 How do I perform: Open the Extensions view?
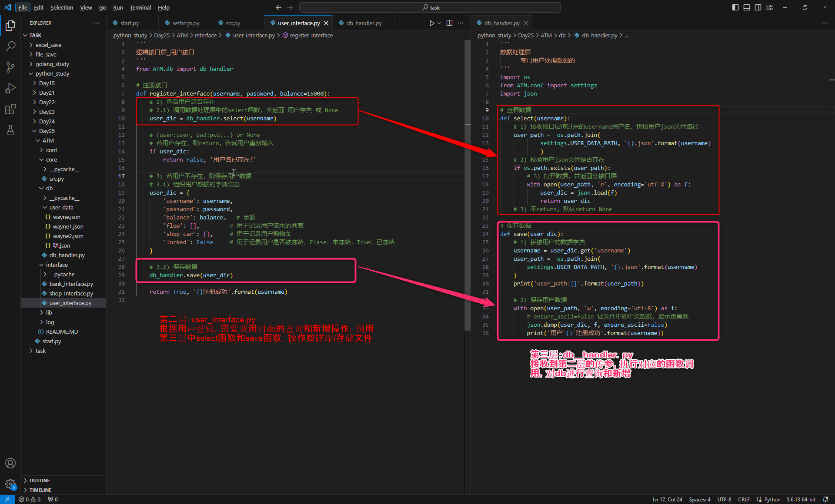point(10,109)
